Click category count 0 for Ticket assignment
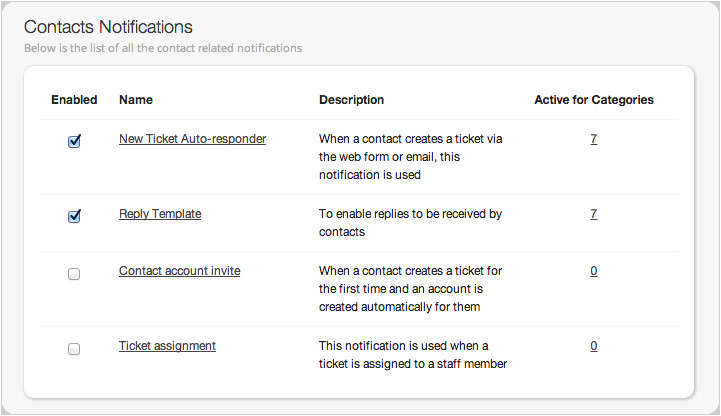This screenshot has width=721, height=416. pos(594,346)
